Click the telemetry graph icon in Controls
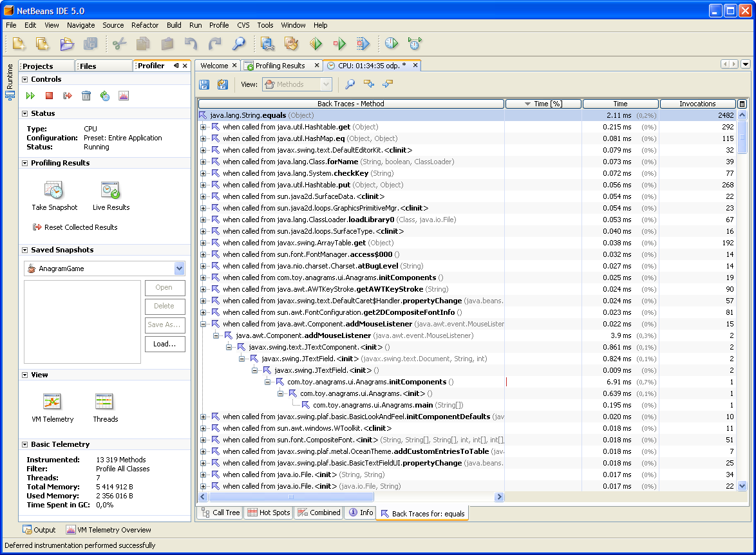Image resolution: width=756 pixels, height=555 pixels. pyautogui.click(x=124, y=96)
